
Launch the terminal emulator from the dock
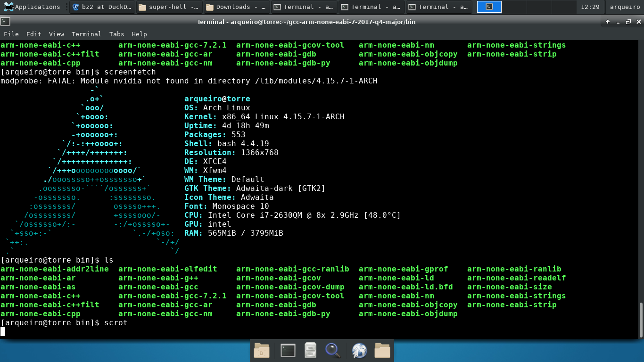point(288,350)
